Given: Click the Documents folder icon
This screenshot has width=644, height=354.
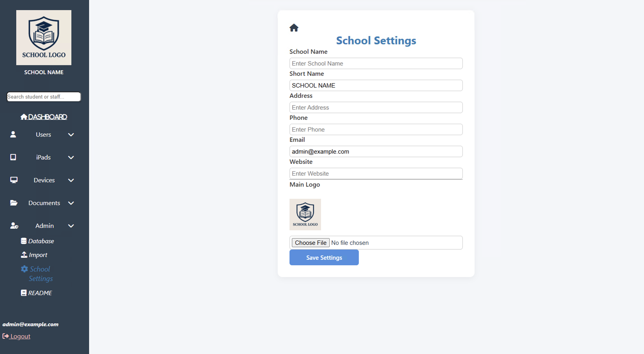Looking at the screenshot, I should (14, 203).
